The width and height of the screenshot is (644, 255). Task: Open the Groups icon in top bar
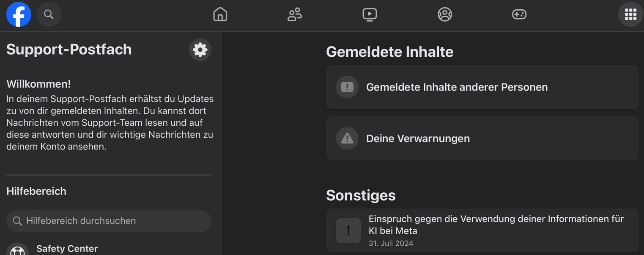pyautogui.click(x=444, y=14)
